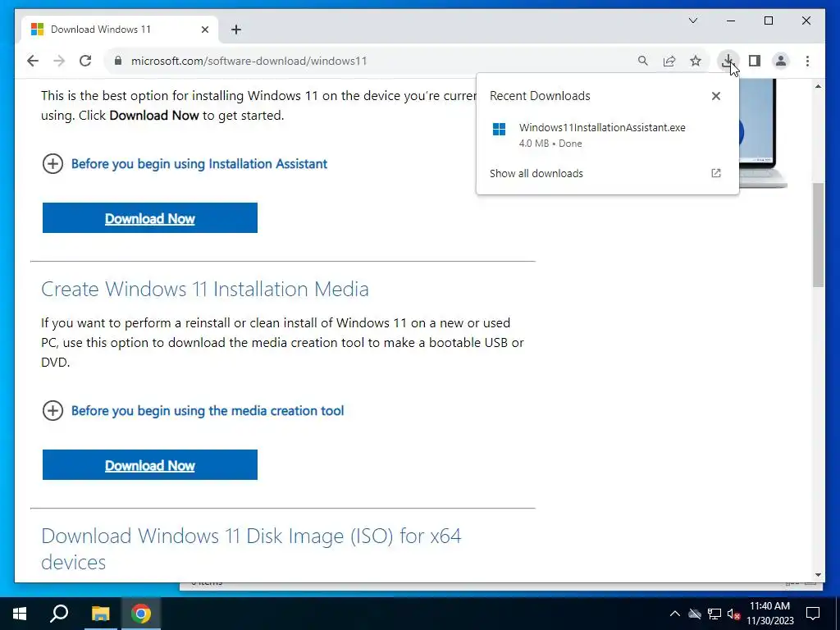Open a new browser tab

[x=236, y=30]
